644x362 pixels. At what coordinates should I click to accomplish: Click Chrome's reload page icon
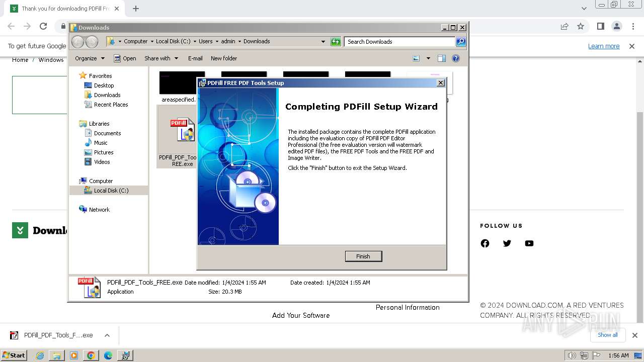tap(43, 26)
